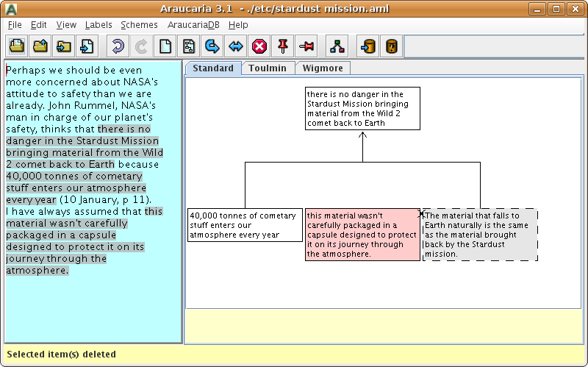Switch to the Toulmin diagram tab
Screen dimensions: 588x367
268,68
